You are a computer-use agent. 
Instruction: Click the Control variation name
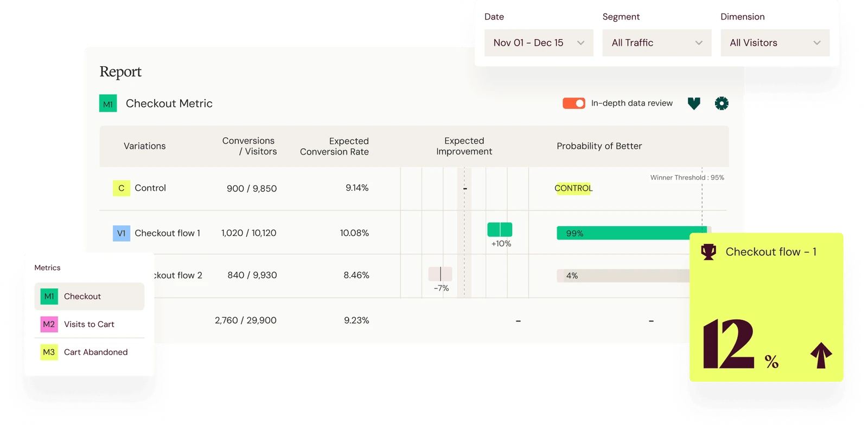coord(150,188)
